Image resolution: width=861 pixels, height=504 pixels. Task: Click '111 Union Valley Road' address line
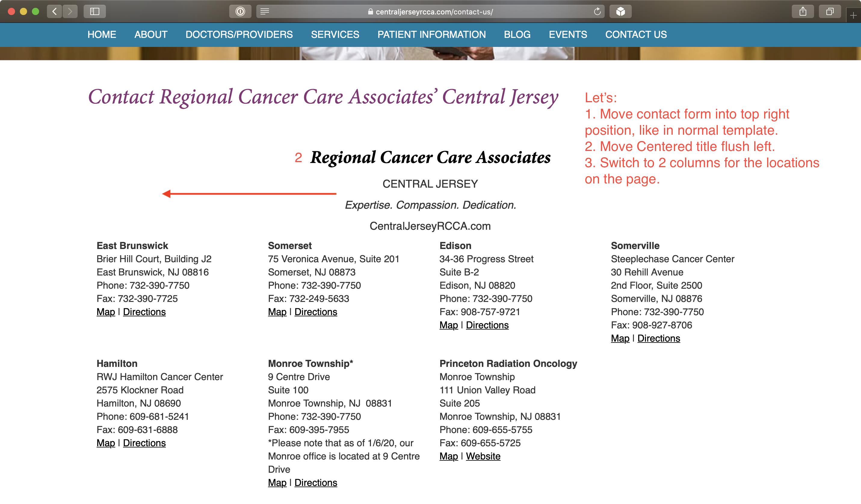[488, 390]
